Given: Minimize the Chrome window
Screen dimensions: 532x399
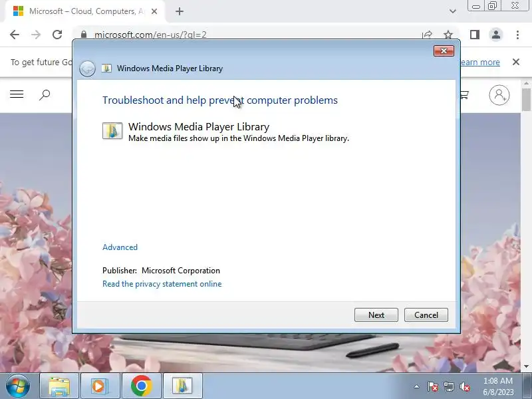Looking at the screenshot, I should click(475, 6).
